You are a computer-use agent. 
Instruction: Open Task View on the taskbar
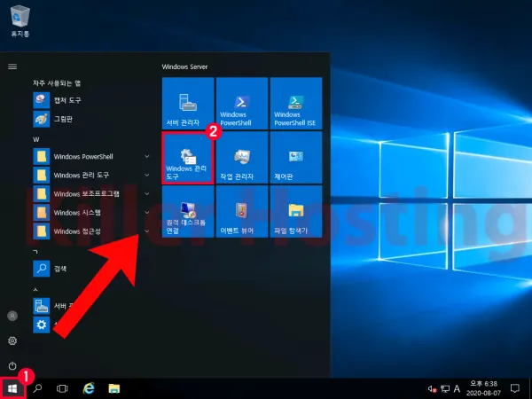[62, 388]
